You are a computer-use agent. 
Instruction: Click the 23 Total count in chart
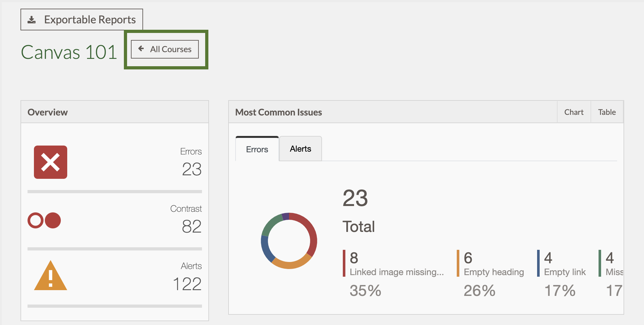pyautogui.click(x=355, y=198)
